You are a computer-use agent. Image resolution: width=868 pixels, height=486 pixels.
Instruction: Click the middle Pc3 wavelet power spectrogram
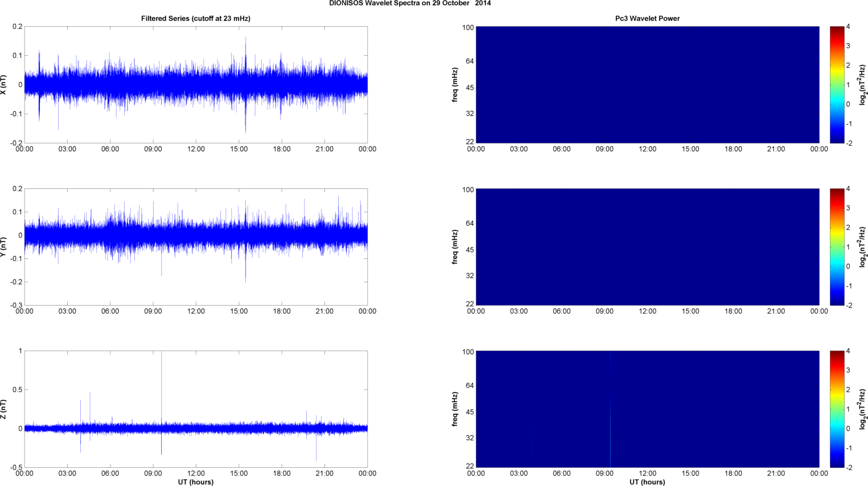pyautogui.click(x=647, y=247)
